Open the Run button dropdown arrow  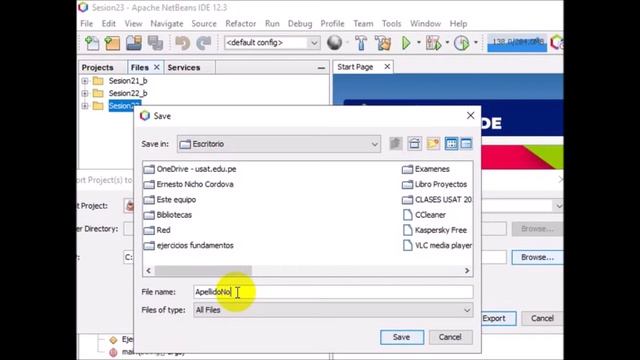point(418,43)
